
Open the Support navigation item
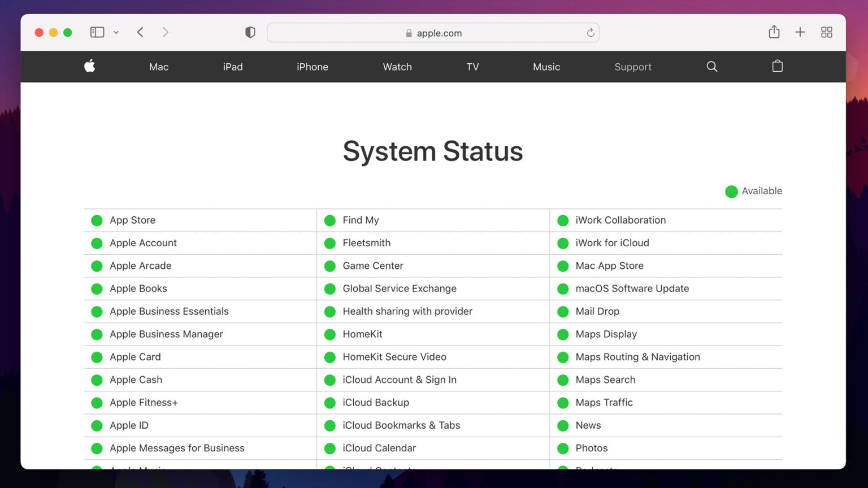pyautogui.click(x=633, y=67)
